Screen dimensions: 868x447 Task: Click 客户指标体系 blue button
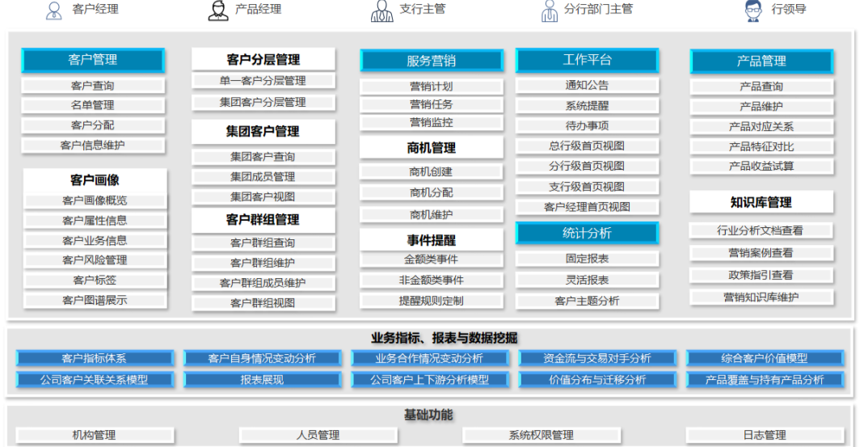[x=94, y=358]
